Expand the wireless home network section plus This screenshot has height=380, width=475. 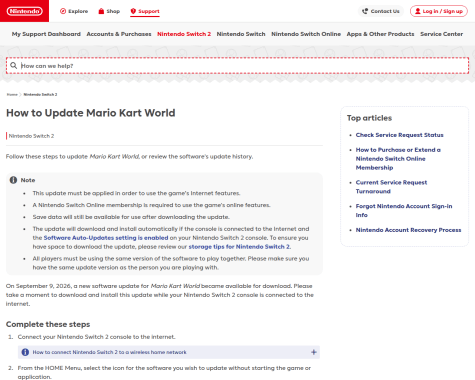tap(313, 352)
